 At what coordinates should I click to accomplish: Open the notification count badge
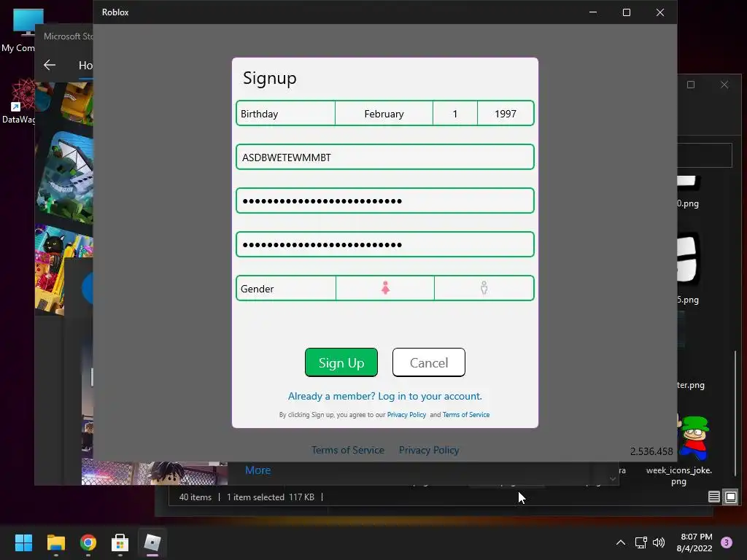pyautogui.click(x=727, y=542)
